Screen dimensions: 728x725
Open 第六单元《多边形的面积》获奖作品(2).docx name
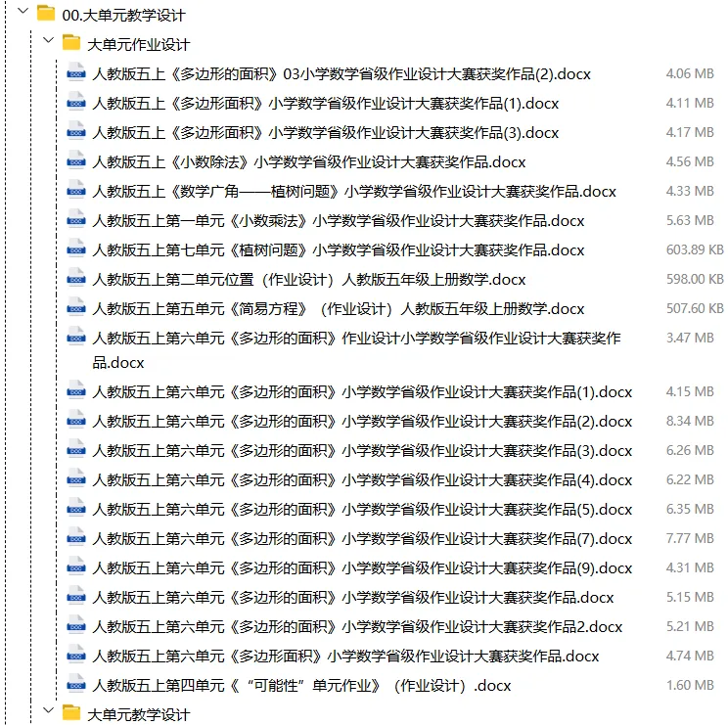pos(362,422)
